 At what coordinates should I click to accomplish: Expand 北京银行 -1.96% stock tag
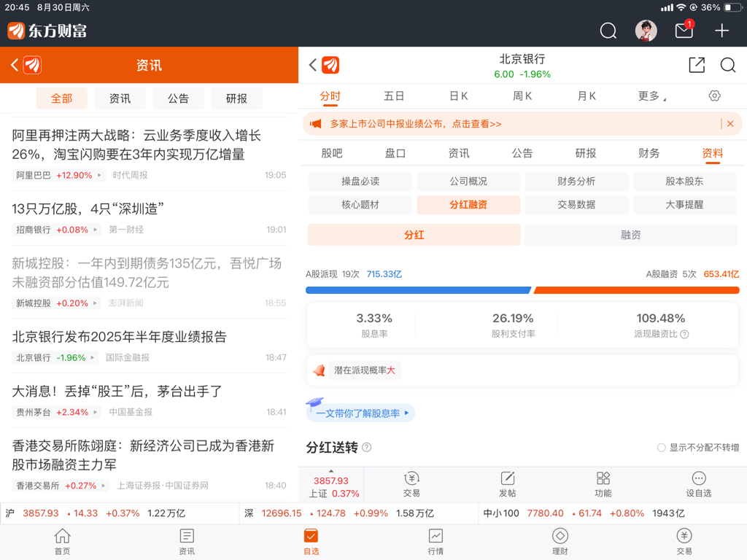coord(55,357)
